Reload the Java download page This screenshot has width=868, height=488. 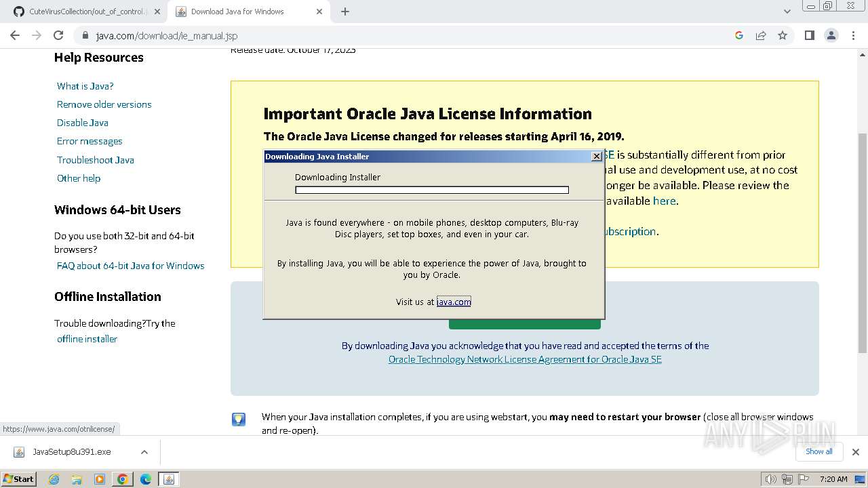tap(58, 35)
